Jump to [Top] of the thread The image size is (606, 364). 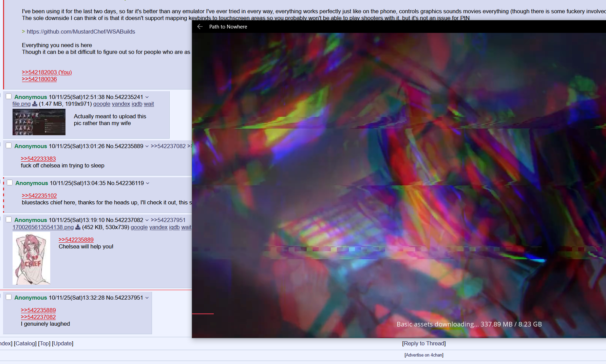pos(44,343)
